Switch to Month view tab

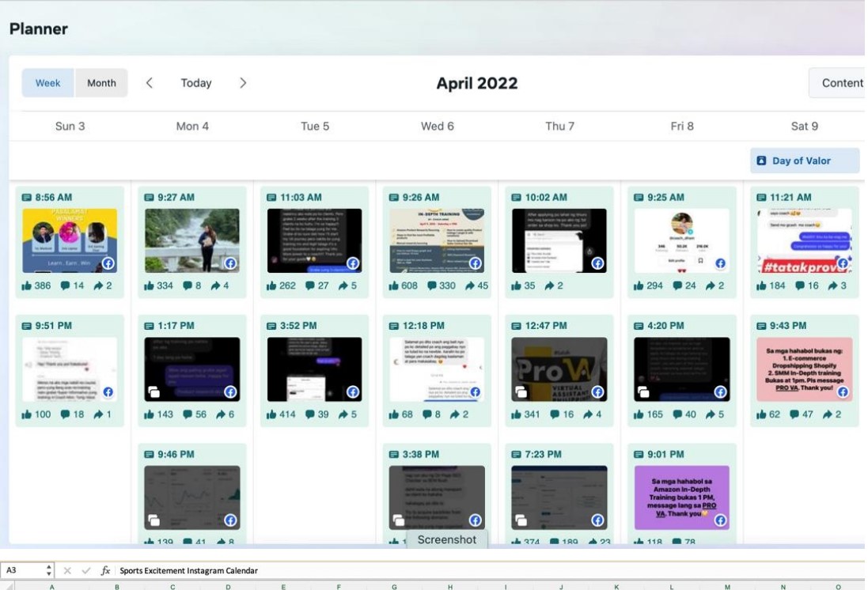[101, 83]
